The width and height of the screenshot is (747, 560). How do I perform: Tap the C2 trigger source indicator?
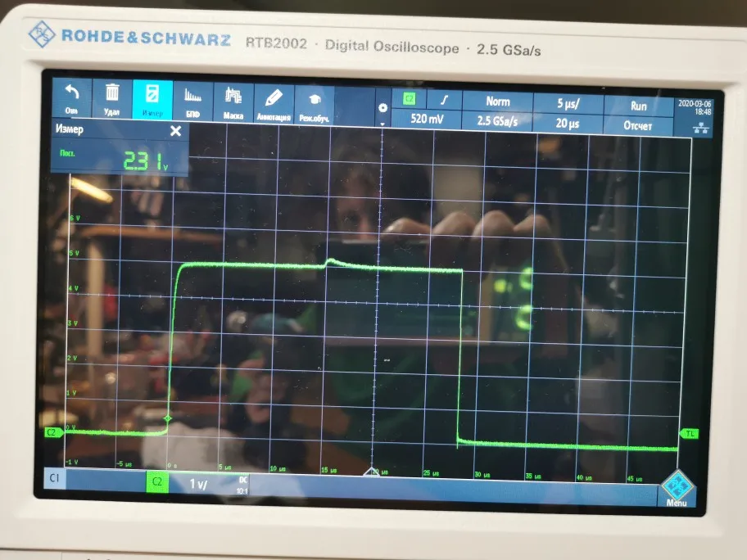click(x=409, y=98)
